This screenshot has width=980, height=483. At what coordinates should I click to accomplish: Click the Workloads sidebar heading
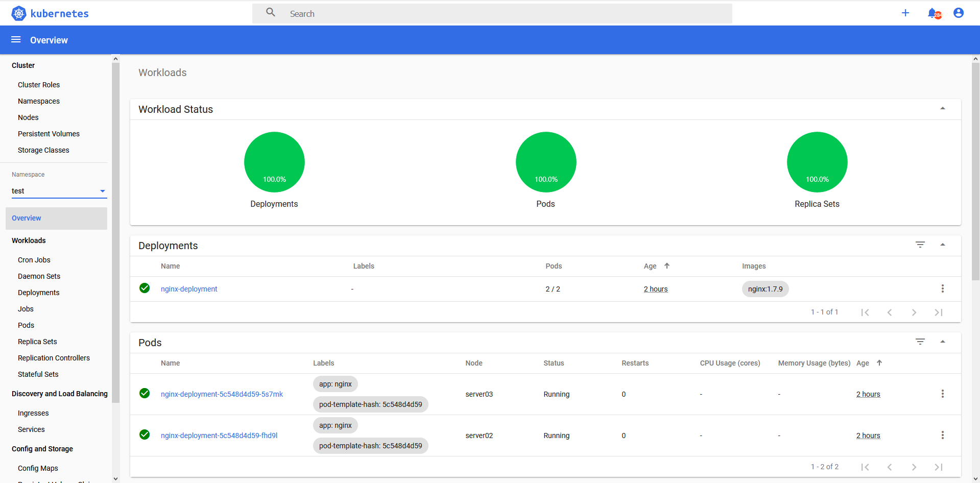[x=29, y=240]
